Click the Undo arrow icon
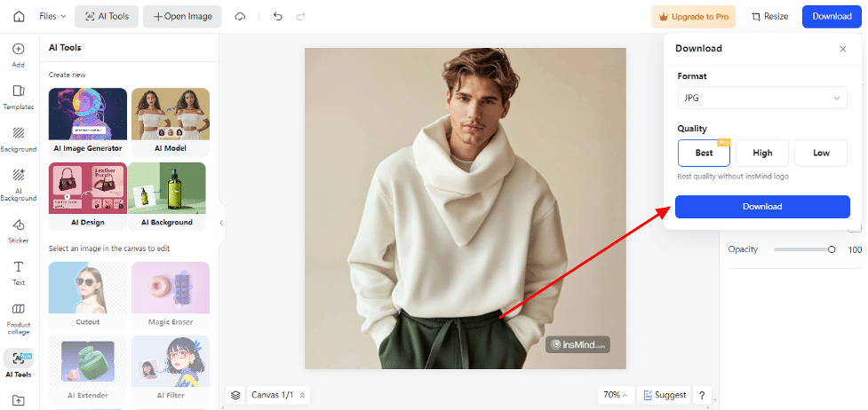This screenshot has height=410, width=868. [x=278, y=17]
